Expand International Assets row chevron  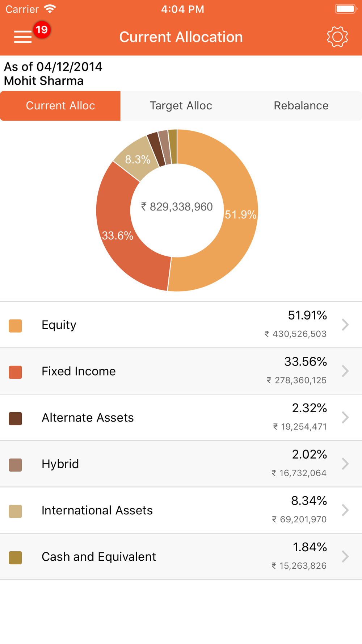pyautogui.click(x=345, y=510)
